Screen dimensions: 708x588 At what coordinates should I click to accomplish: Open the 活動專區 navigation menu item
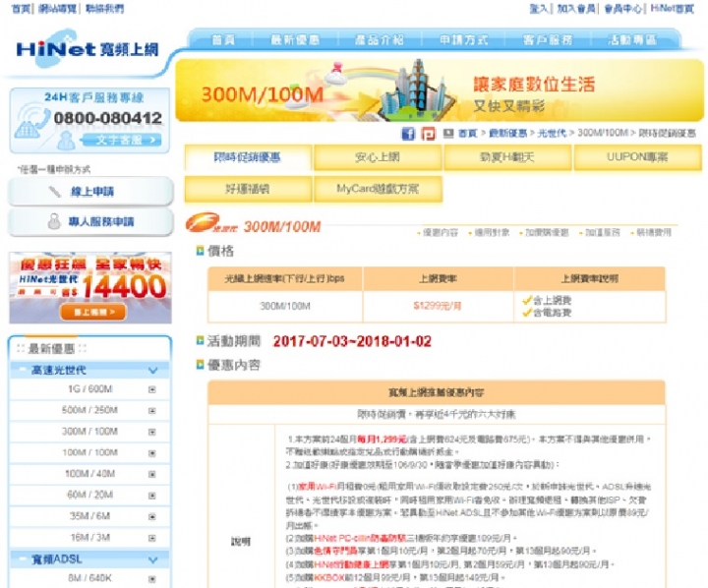(x=631, y=39)
